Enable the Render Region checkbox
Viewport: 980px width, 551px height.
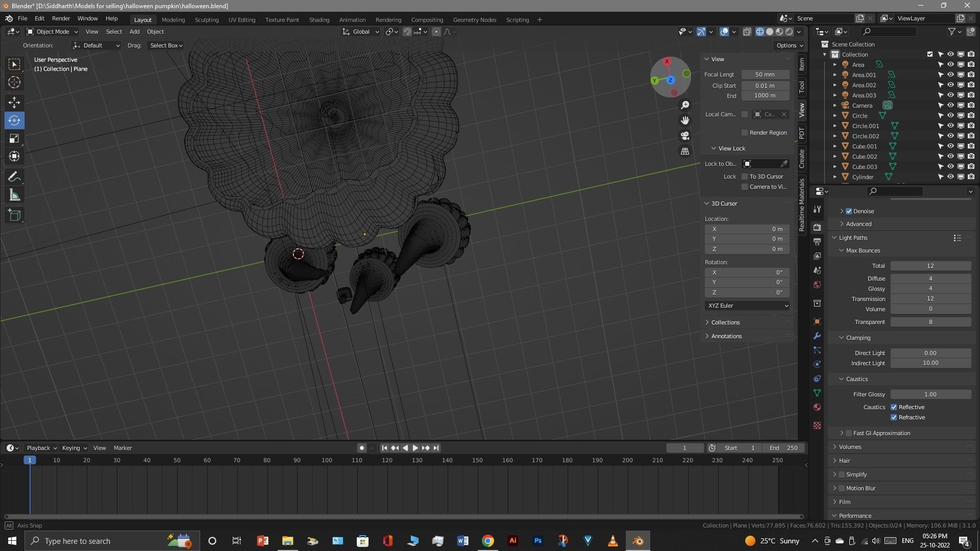click(x=745, y=133)
